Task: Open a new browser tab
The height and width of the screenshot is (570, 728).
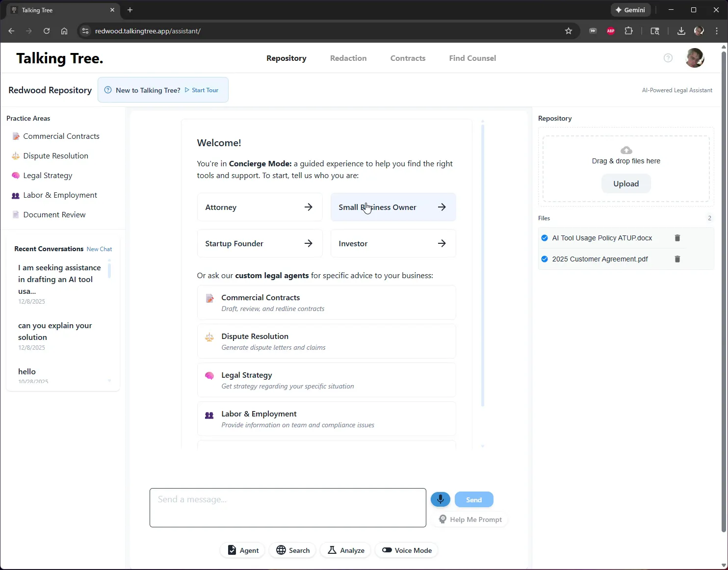Action: [130, 10]
